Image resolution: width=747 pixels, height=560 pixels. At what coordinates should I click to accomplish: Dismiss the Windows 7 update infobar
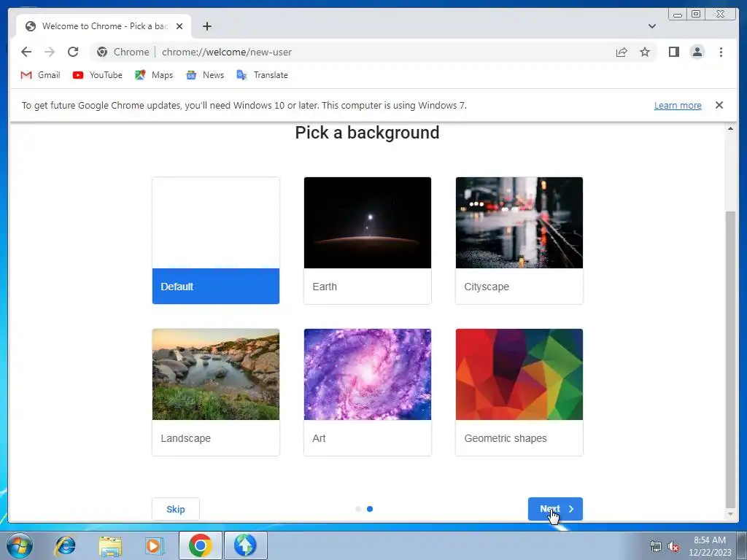pyautogui.click(x=719, y=105)
